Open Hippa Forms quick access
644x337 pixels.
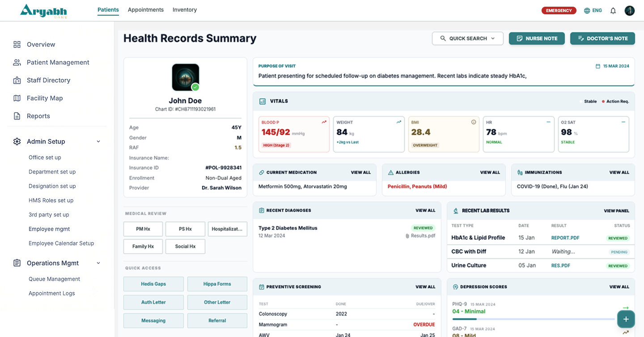click(x=217, y=284)
